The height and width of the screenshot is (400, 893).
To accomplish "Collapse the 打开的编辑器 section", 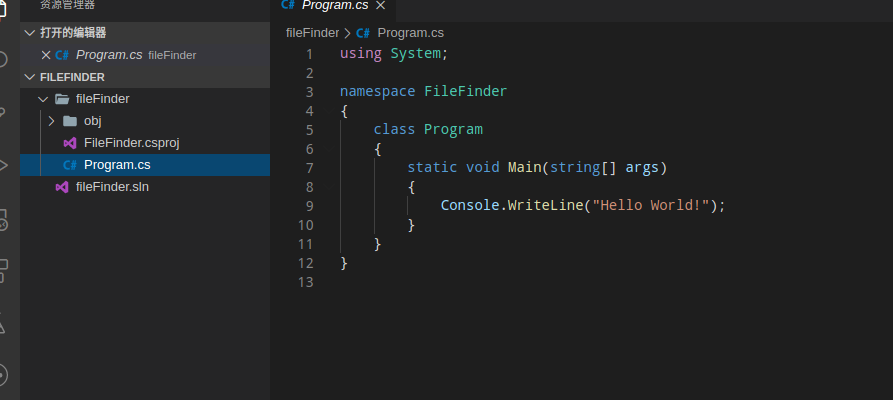I will pyautogui.click(x=29, y=33).
